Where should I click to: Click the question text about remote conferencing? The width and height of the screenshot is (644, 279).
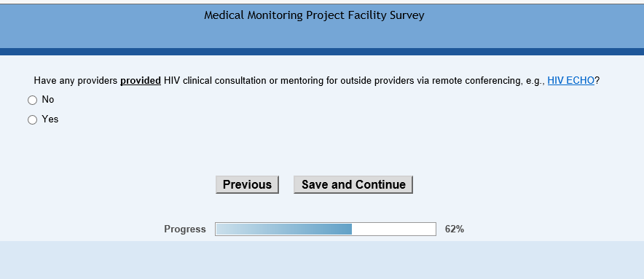coord(317,81)
